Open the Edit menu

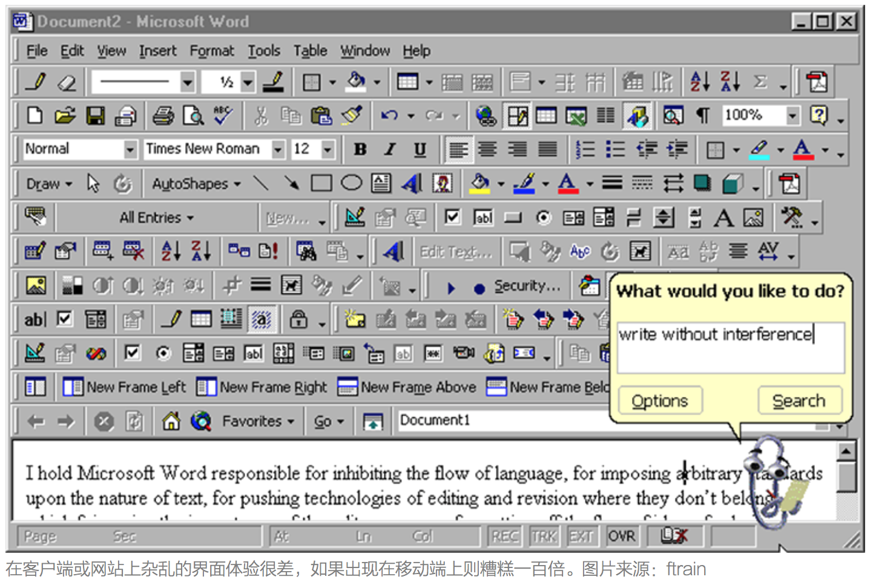[72, 51]
